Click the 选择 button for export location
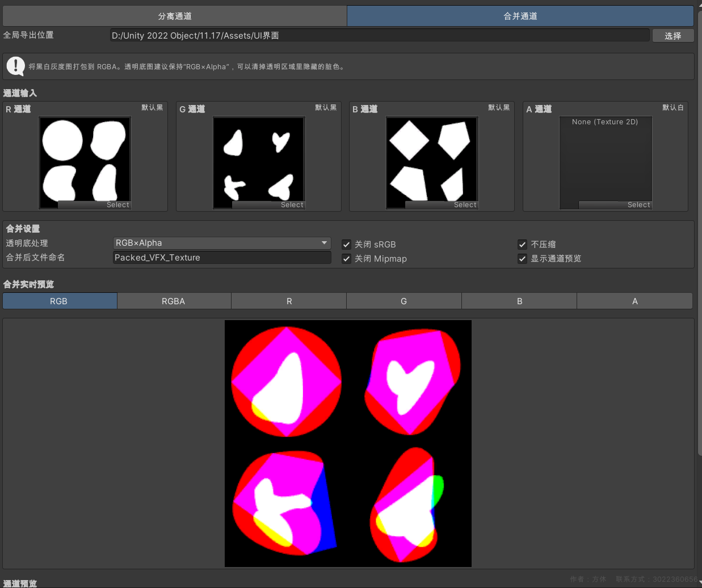 coord(673,36)
